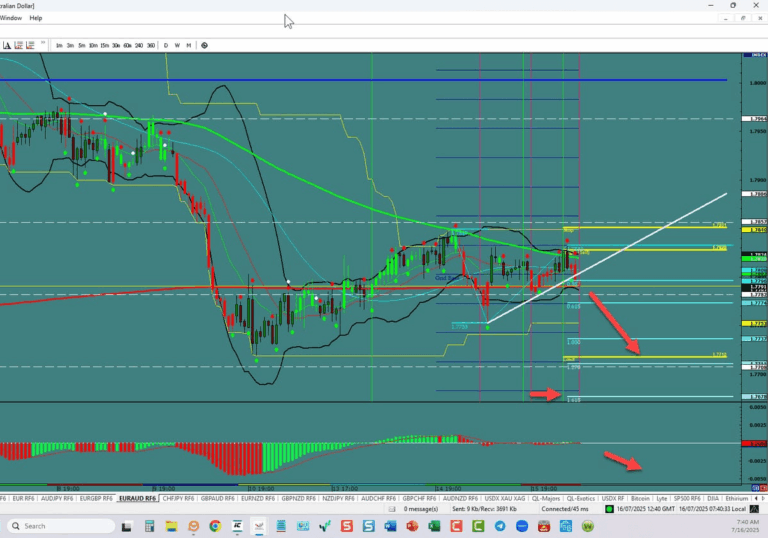The width and height of the screenshot is (768, 538).
Task: Expand the toolbar overflow chevron
Action: 43,43
